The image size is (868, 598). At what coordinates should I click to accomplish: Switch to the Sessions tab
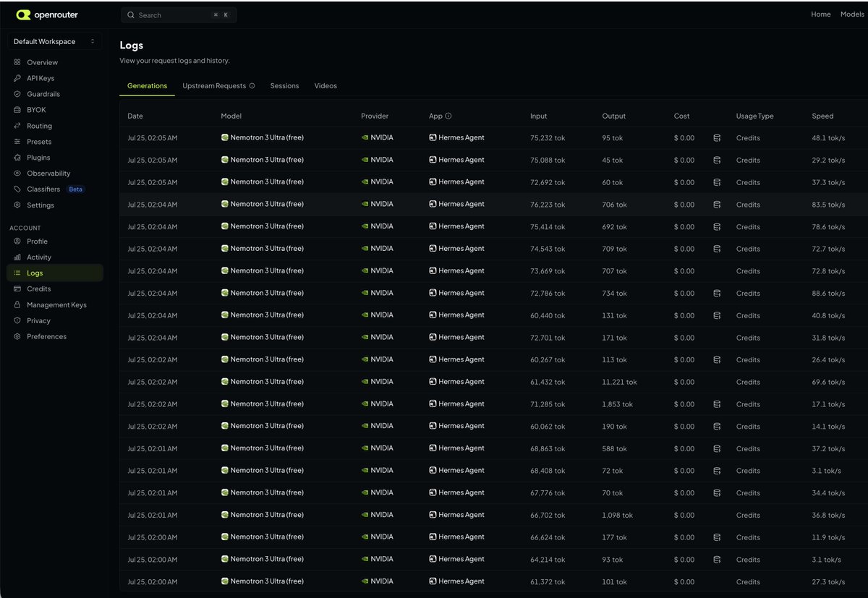pos(284,85)
